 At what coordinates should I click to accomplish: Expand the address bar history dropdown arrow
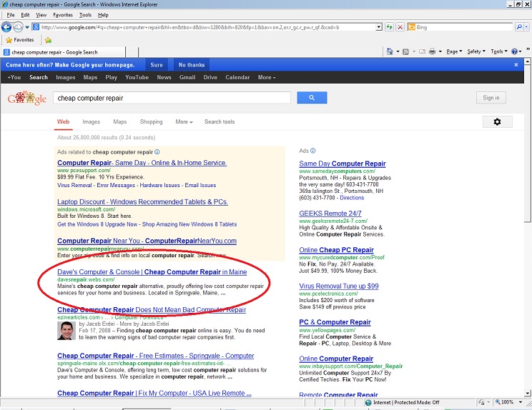[379, 27]
